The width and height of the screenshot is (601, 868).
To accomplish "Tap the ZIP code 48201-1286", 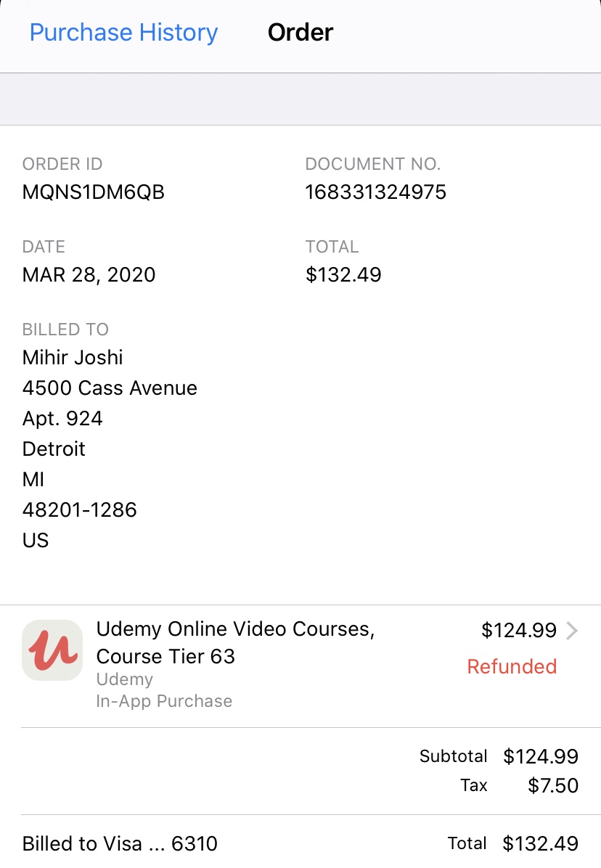I will tap(79, 509).
